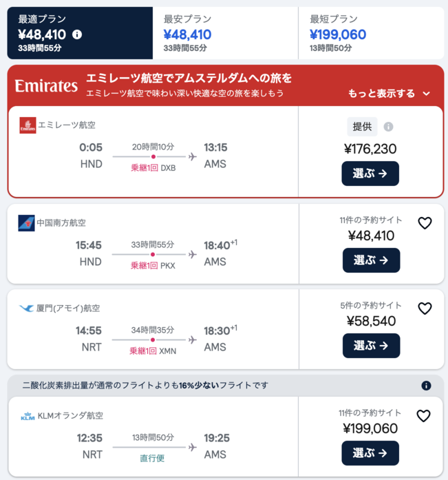
Task: Click info icon next to 提供 label
Action: click(388, 127)
